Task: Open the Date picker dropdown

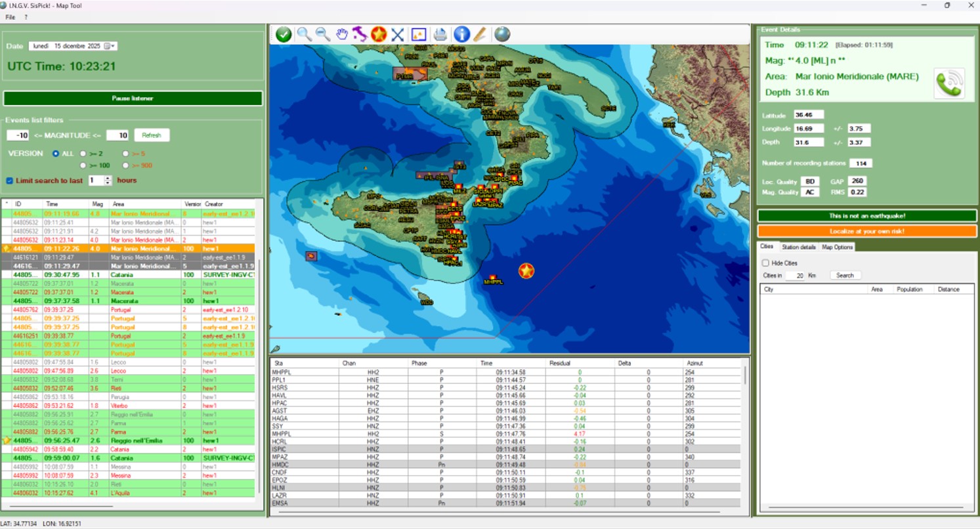Action: tap(114, 46)
